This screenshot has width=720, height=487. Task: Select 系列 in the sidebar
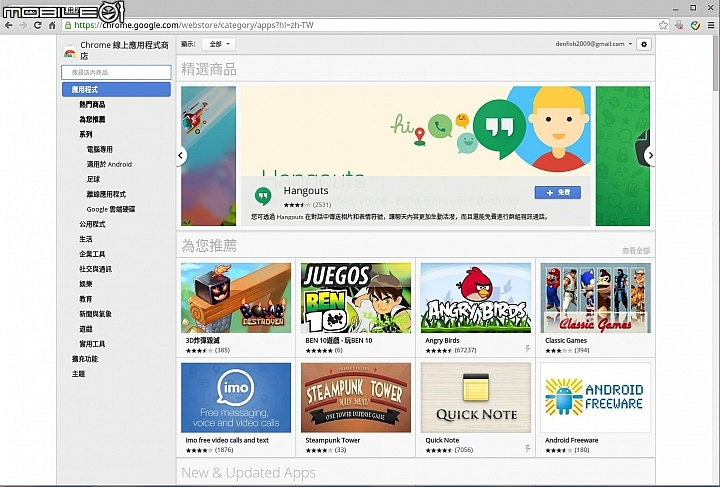tap(85, 134)
